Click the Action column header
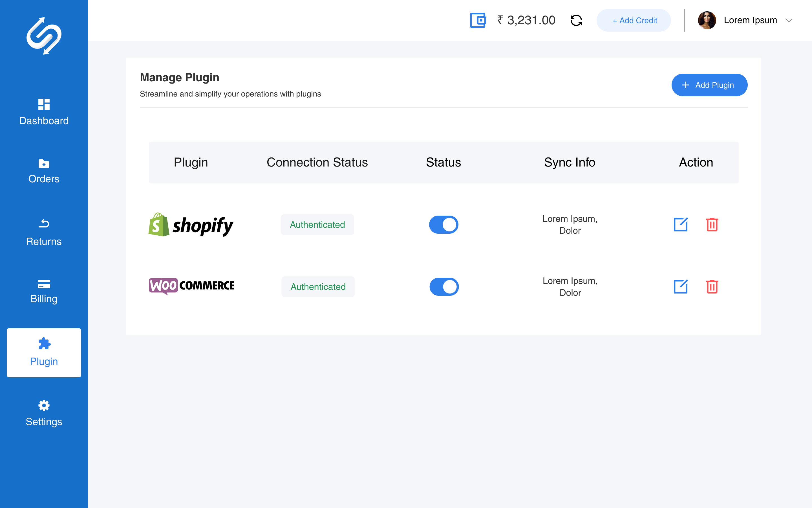812x508 pixels. coord(696,162)
